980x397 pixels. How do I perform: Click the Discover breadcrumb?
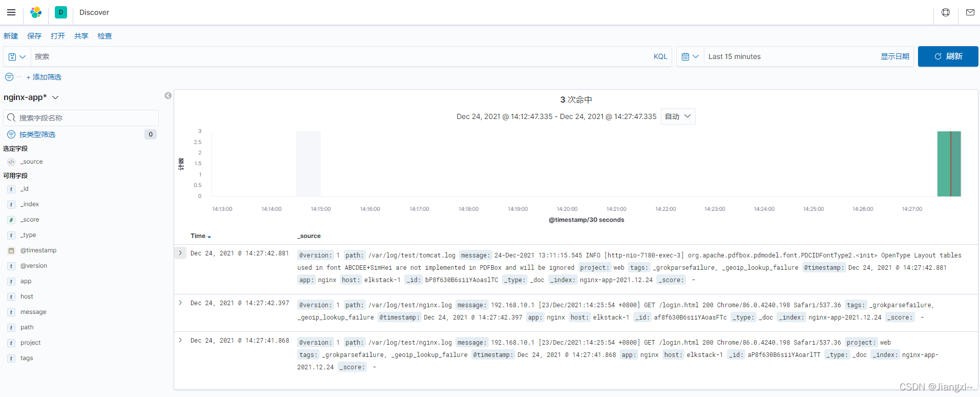pyautogui.click(x=94, y=12)
